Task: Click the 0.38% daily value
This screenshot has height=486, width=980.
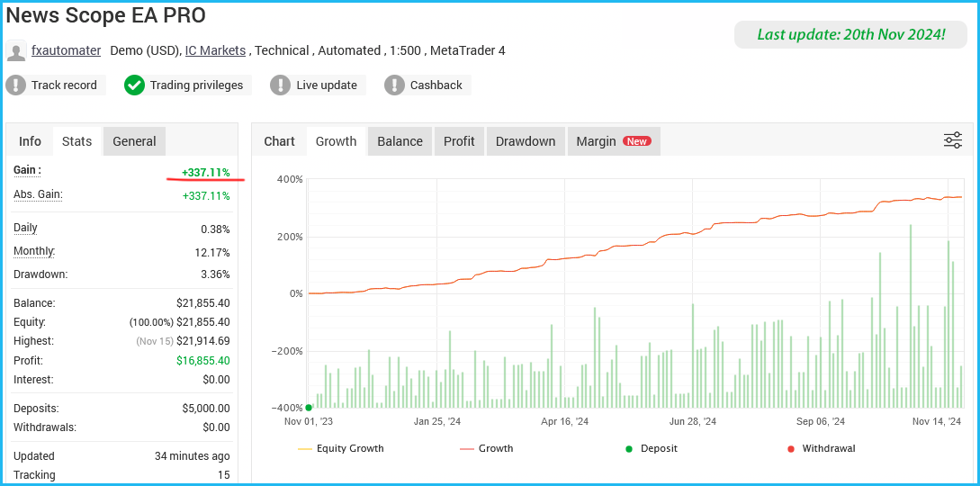Action: point(215,229)
